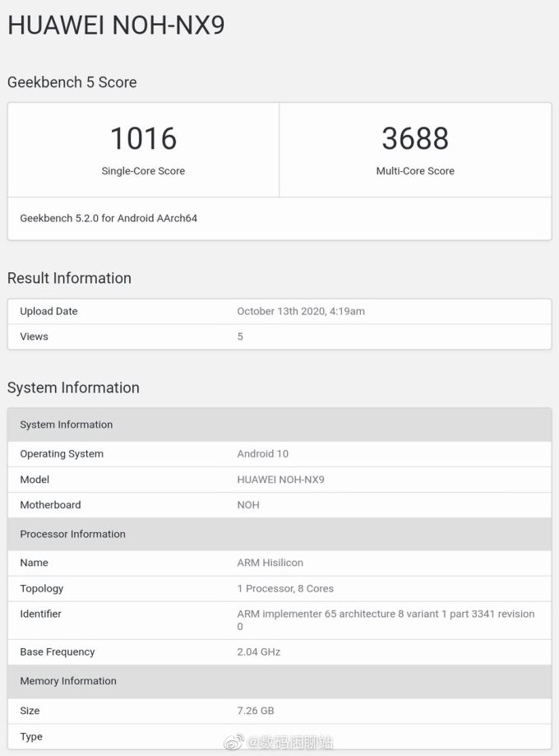This screenshot has height=756, width=559.
Task: Click the single-core score value 1016
Action: [143, 138]
